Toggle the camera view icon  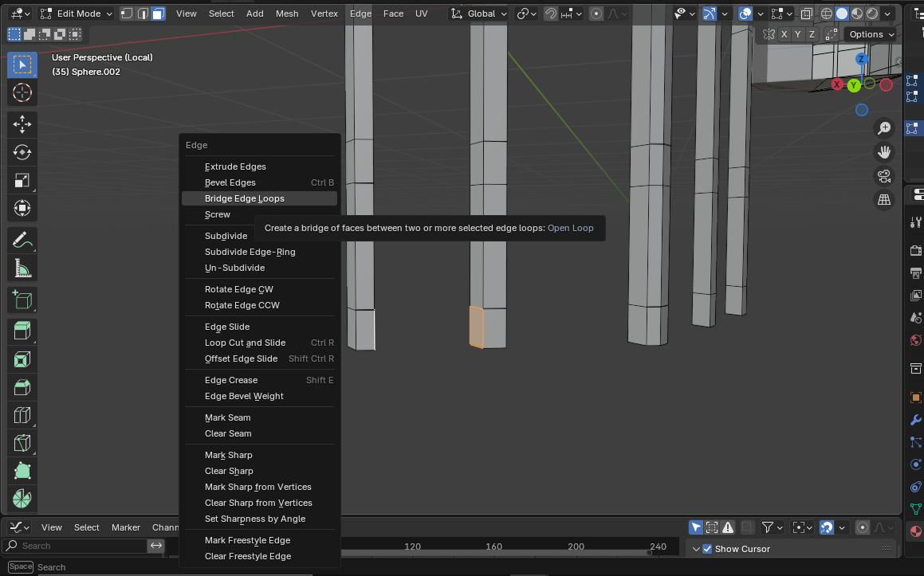click(884, 176)
